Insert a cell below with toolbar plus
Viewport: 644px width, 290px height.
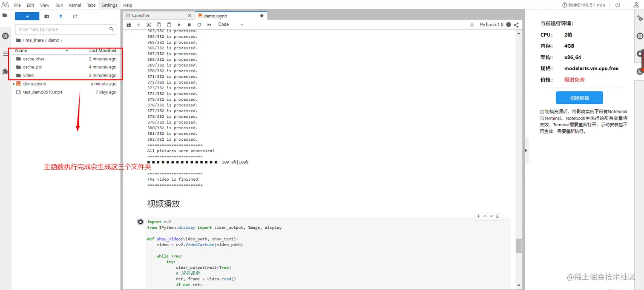coord(139,25)
